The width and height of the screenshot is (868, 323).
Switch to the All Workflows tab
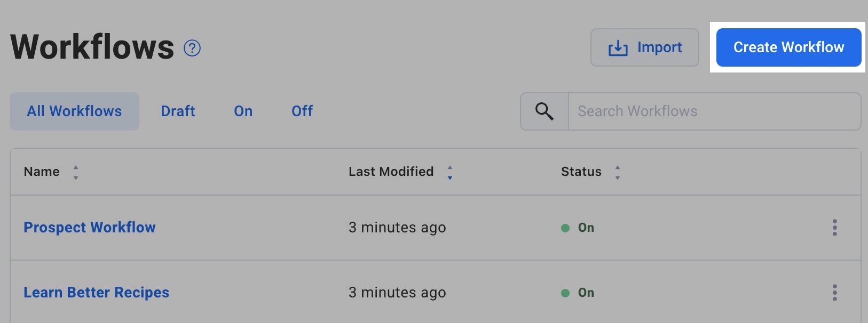point(74,111)
